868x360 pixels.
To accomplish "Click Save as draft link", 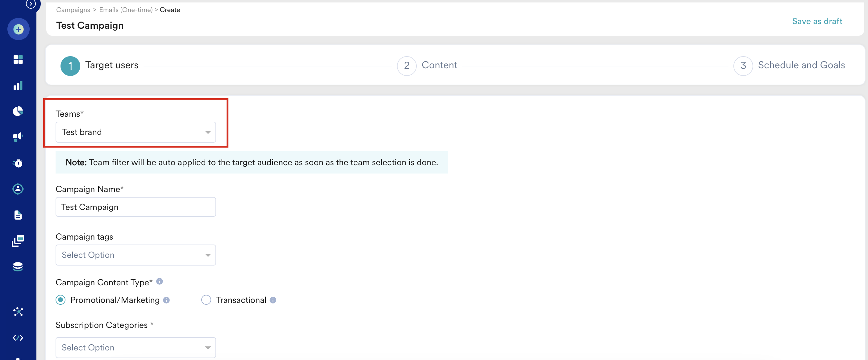I will [x=817, y=21].
